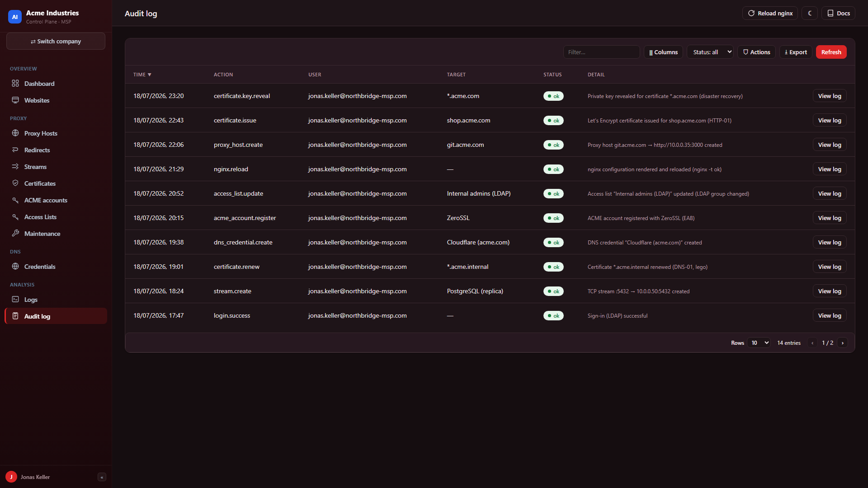View log for acme_account.register row
The image size is (868, 488).
[x=829, y=218]
